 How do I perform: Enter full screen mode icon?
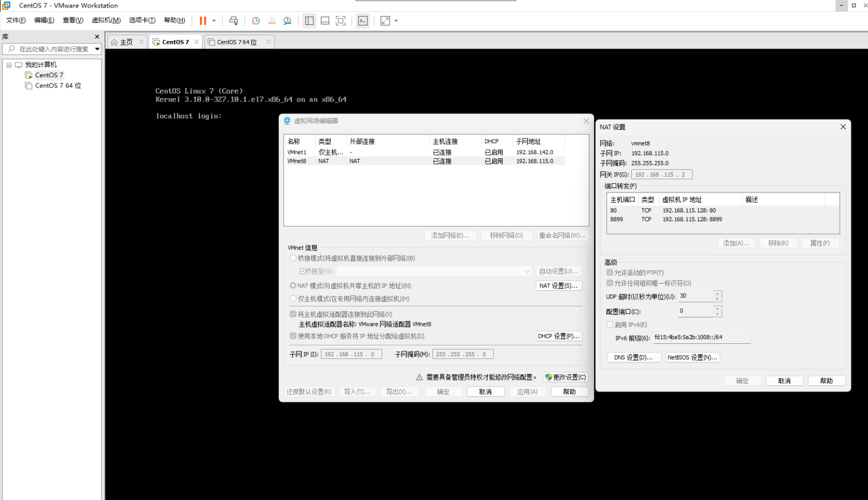tap(340, 21)
